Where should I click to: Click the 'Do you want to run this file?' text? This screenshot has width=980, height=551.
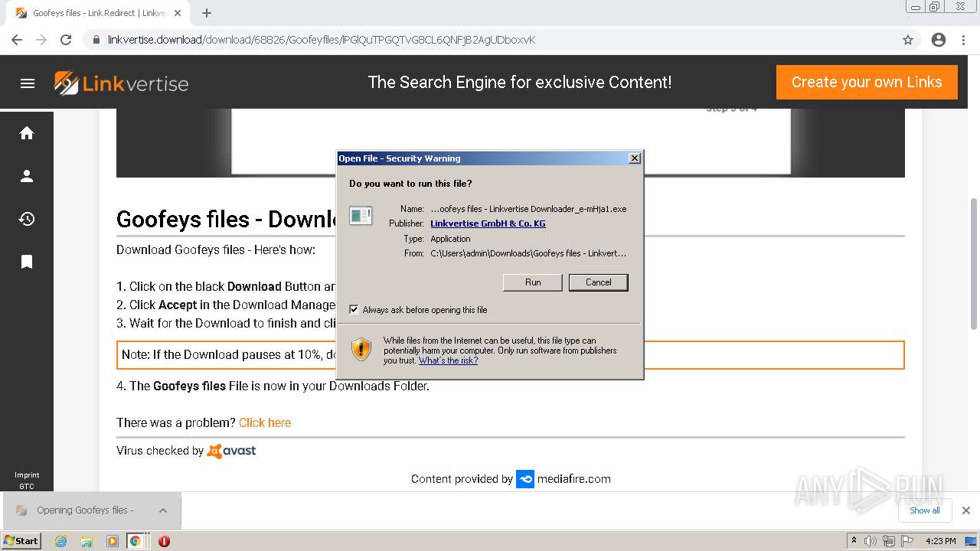410,184
